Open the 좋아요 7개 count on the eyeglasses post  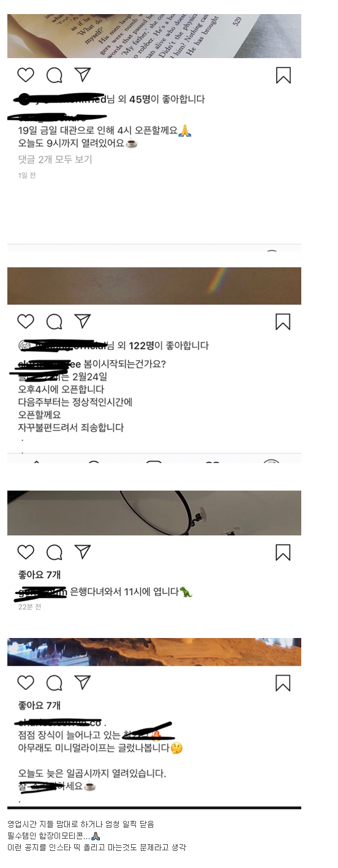click(39, 575)
